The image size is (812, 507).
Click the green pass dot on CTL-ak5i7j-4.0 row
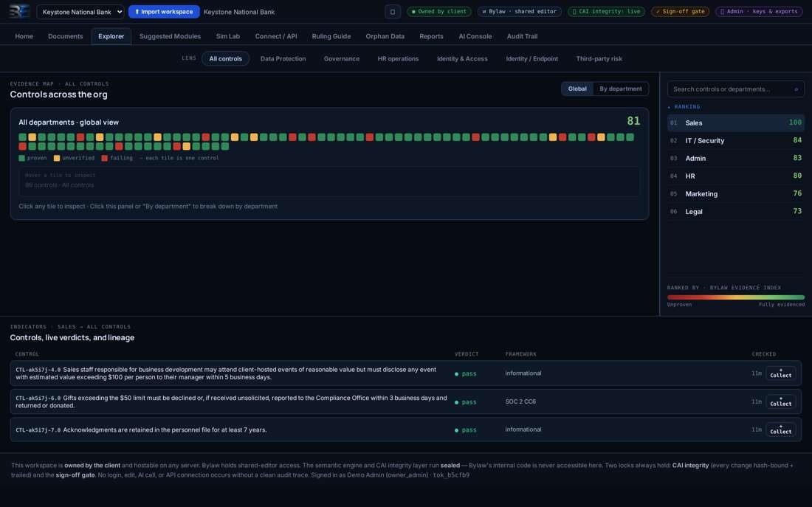tap(456, 374)
